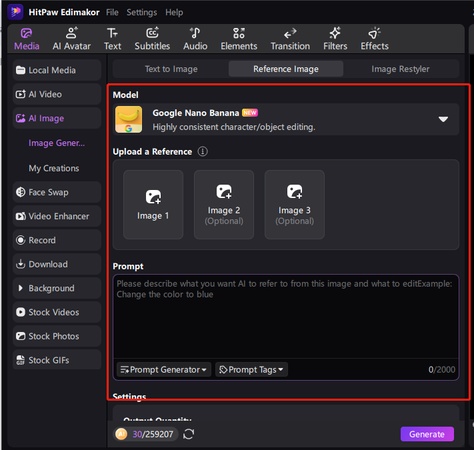Image resolution: width=474 pixels, height=450 pixels.
Task: Upload a reference to Image 3 (Optional) slot
Action: [295, 205]
